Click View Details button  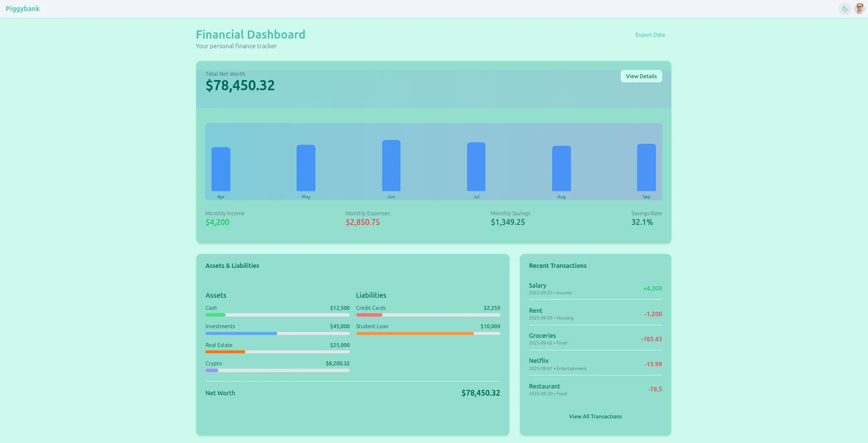[641, 76]
